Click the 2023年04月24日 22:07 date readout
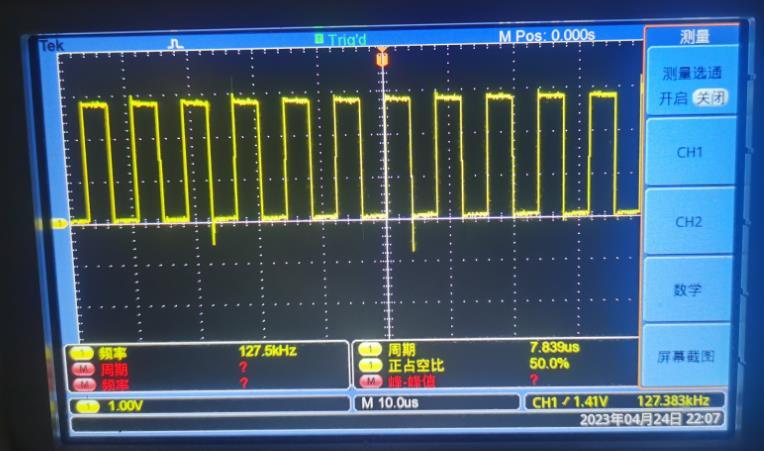 tap(650, 419)
